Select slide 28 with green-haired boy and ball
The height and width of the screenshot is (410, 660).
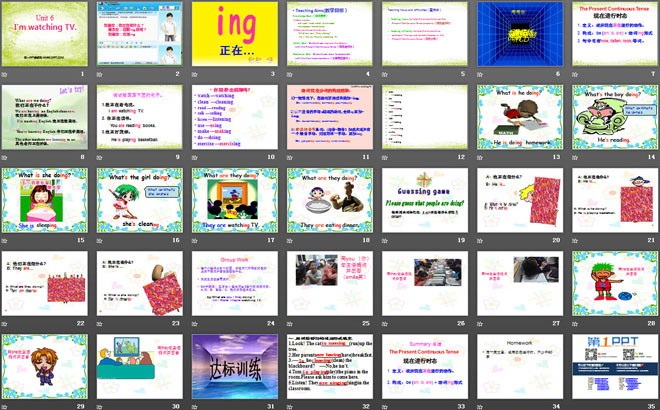click(x=615, y=283)
